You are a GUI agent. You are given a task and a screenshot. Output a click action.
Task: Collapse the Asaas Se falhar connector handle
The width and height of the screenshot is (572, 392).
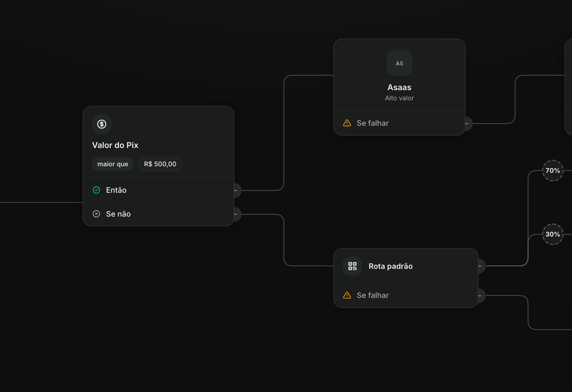[x=469, y=123]
